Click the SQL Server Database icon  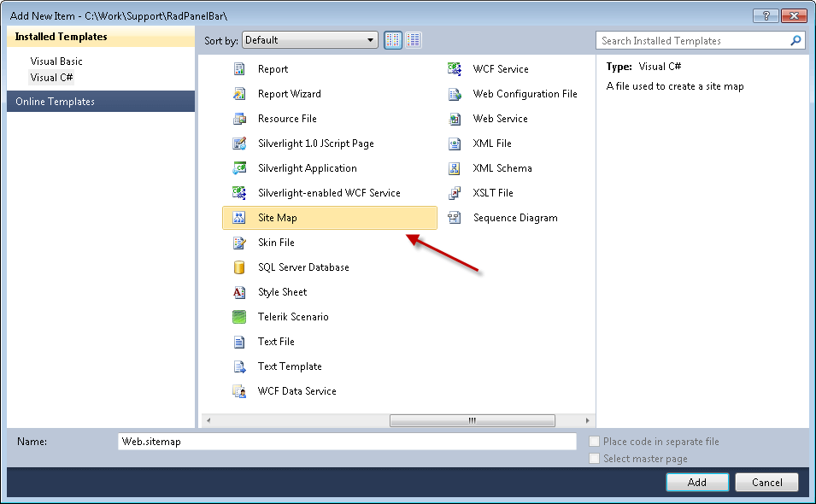tap(240, 267)
